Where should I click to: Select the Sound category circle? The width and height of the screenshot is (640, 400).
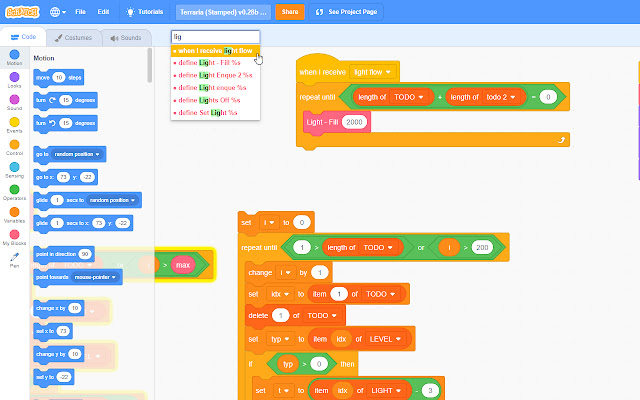tap(14, 100)
